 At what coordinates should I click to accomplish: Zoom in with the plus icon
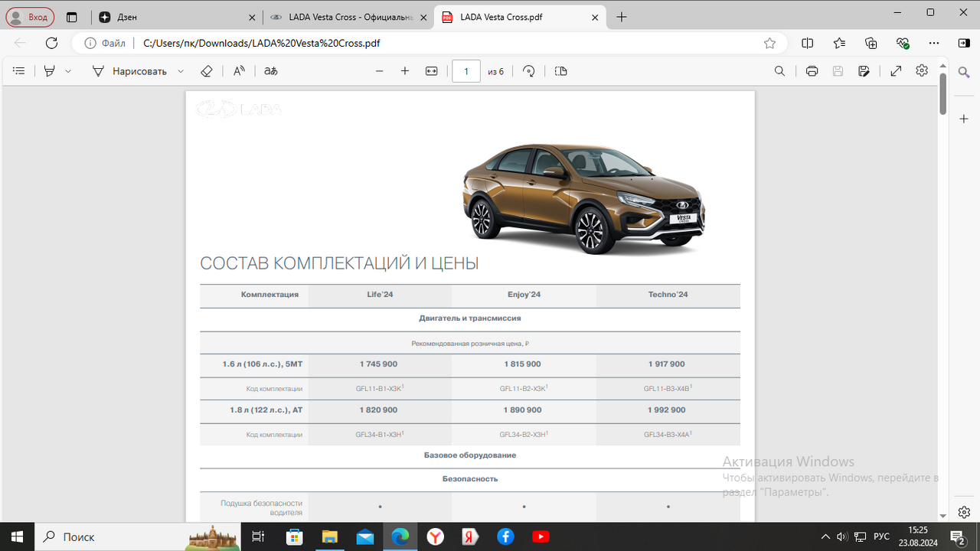tap(405, 71)
